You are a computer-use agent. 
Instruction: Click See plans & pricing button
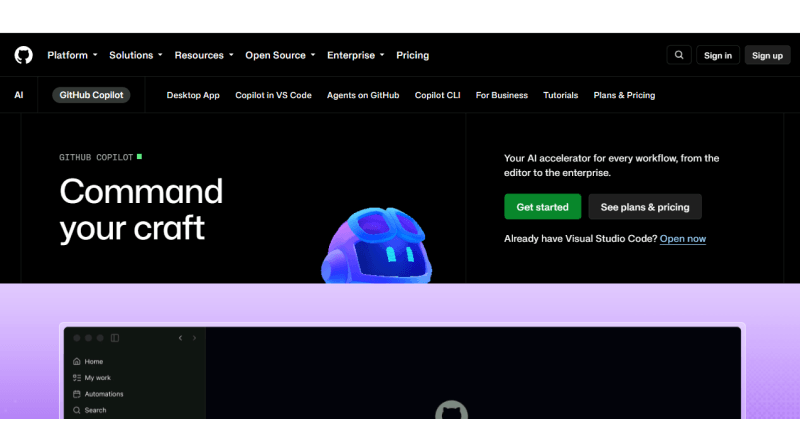645,207
